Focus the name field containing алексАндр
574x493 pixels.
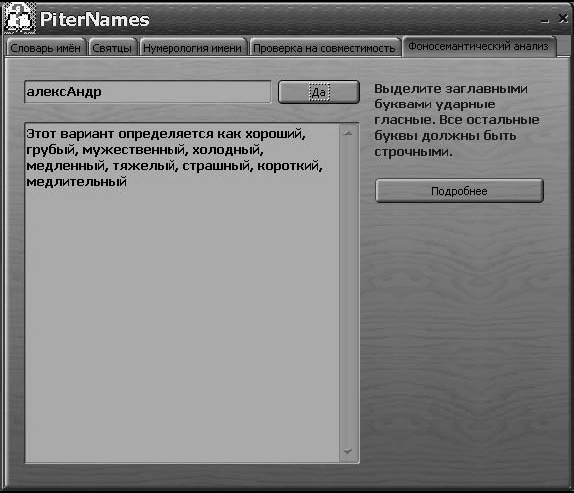pyautogui.click(x=148, y=92)
